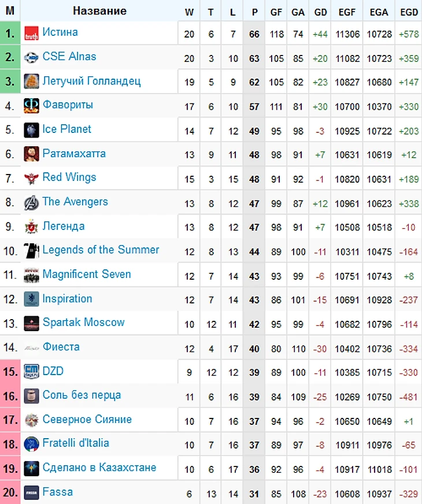Open the Magnificent Seven team link

(87, 274)
